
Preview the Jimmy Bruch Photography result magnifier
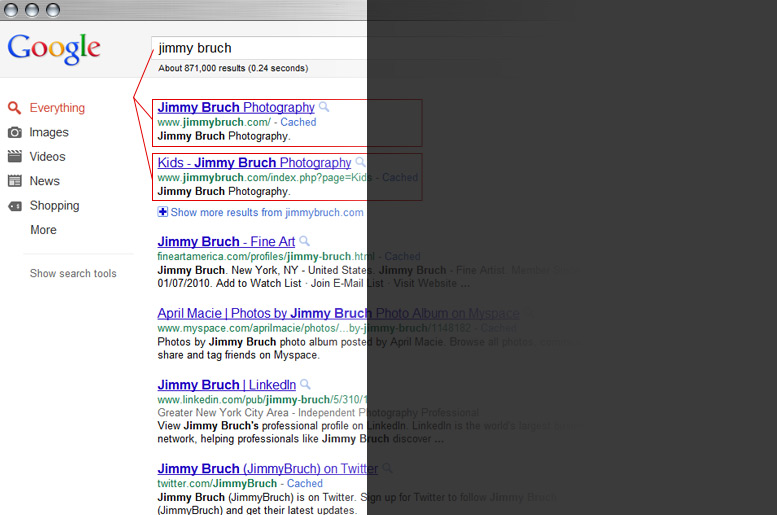click(x=324, y=107)
